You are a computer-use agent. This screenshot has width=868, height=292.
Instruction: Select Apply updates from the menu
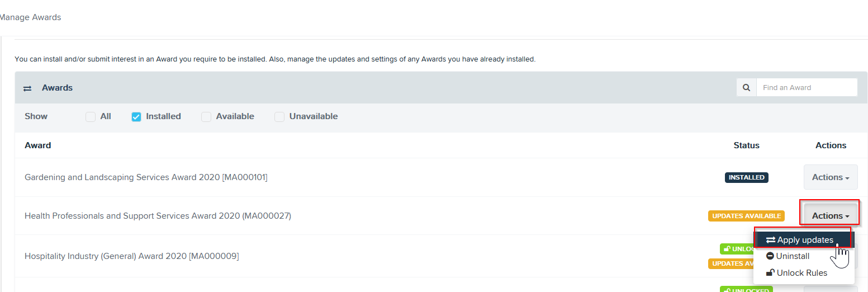(x=804, y=240)
